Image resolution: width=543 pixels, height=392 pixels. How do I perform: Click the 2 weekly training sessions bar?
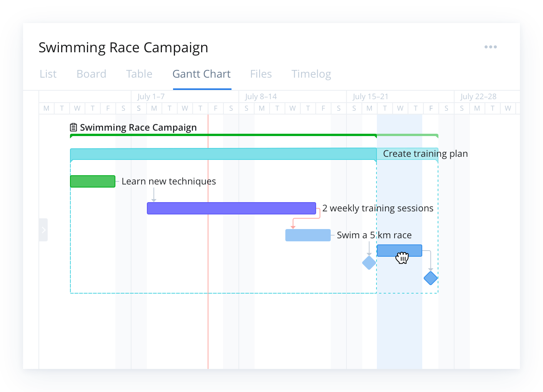coord(231,208)
